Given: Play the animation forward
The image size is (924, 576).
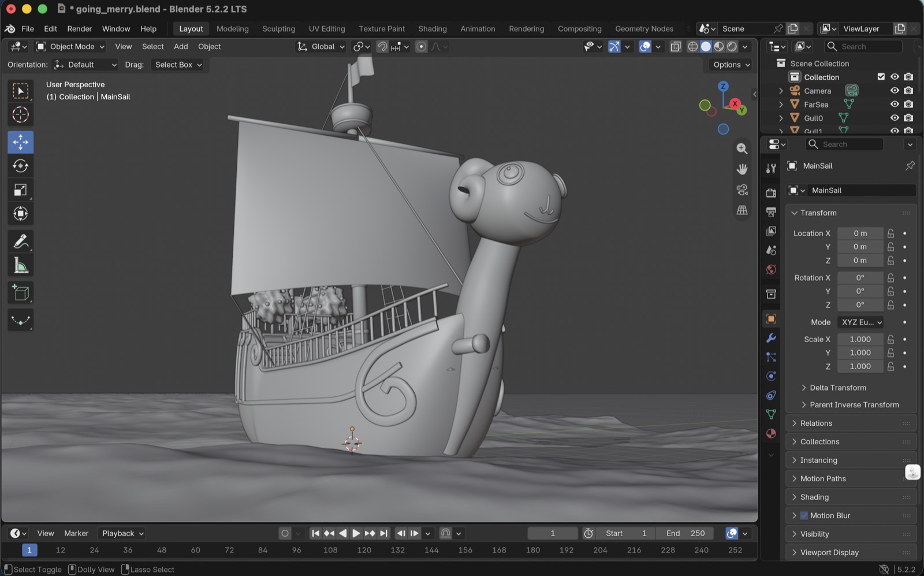Looking at the screenshot, I should point(356,533).
